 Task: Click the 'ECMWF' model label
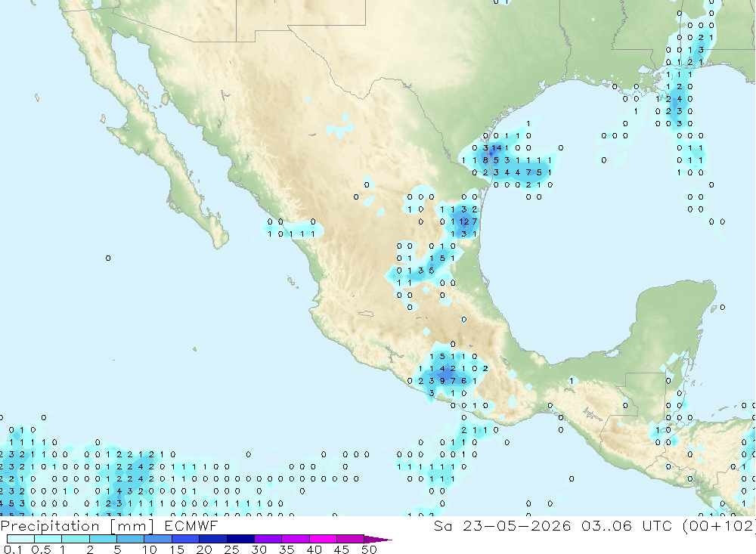pos(191,526)
